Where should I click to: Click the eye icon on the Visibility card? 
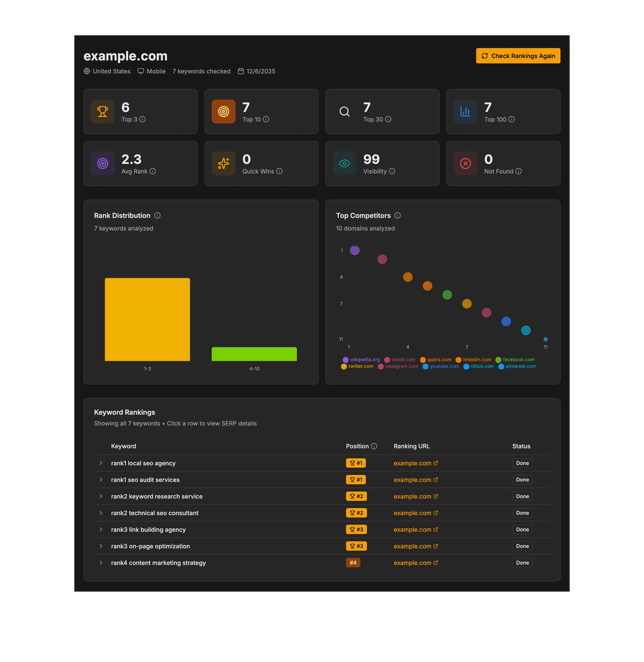(344, 164)
